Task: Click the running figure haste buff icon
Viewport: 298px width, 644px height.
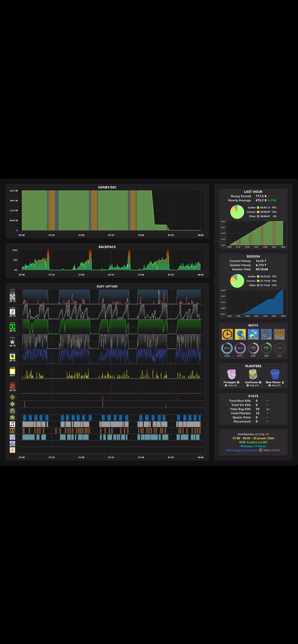Action: [12, 312]
